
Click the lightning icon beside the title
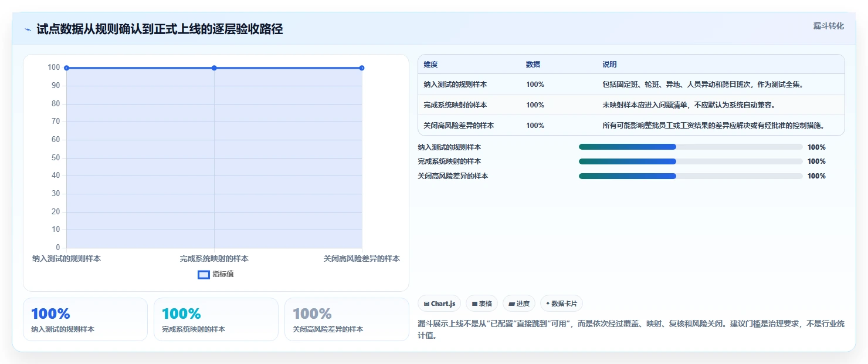[28, 29]
